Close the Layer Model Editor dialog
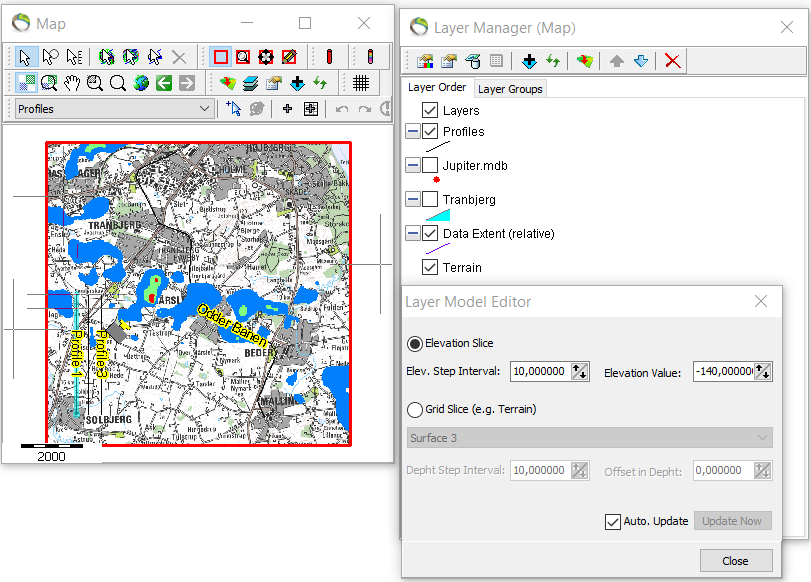 [760, 301]
